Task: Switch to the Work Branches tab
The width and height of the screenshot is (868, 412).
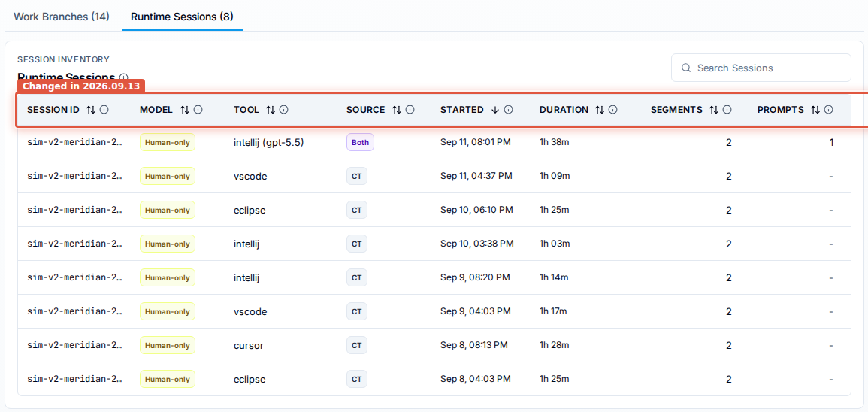Action: click(62, 16)
